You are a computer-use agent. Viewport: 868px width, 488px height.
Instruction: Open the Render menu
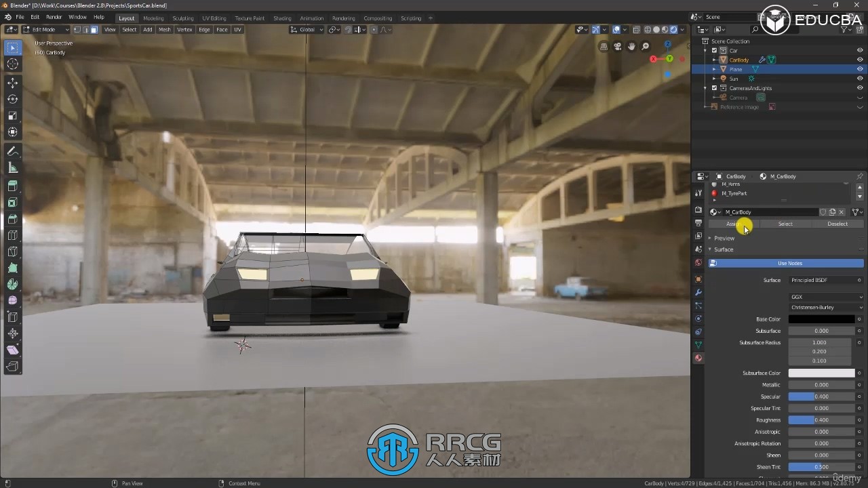[x=54, y=17]
